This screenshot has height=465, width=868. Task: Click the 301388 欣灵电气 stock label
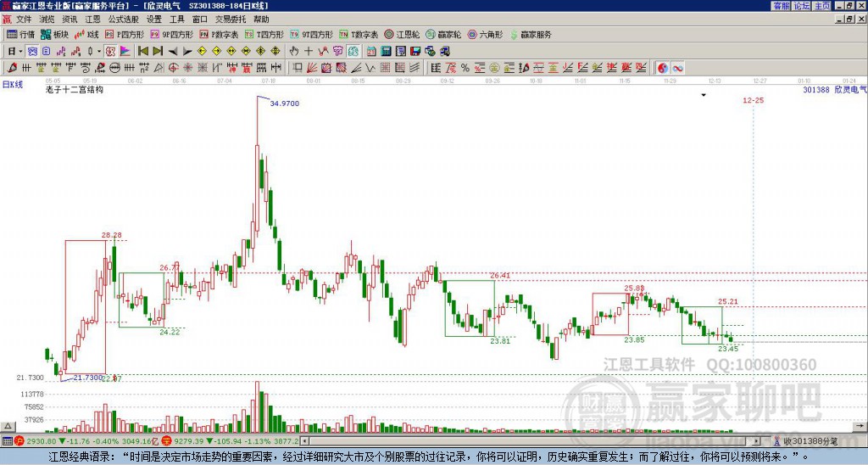tap(835, 89)
